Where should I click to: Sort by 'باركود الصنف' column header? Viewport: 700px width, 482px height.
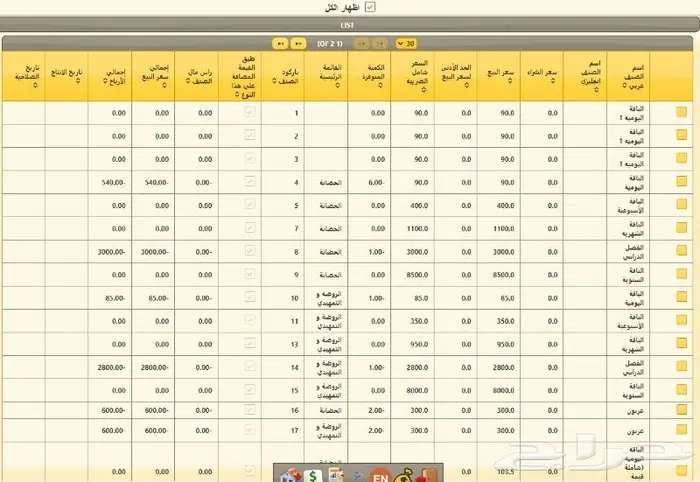point(289,76)
